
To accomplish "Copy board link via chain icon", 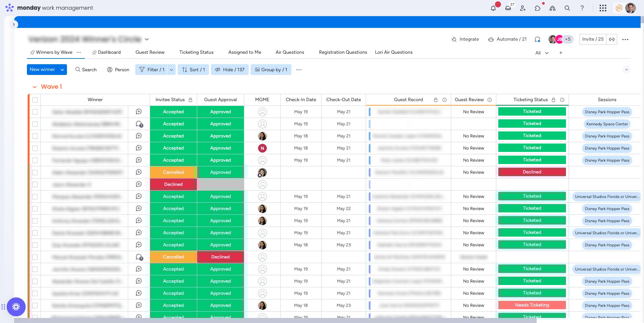I will (x=612, y=39).
